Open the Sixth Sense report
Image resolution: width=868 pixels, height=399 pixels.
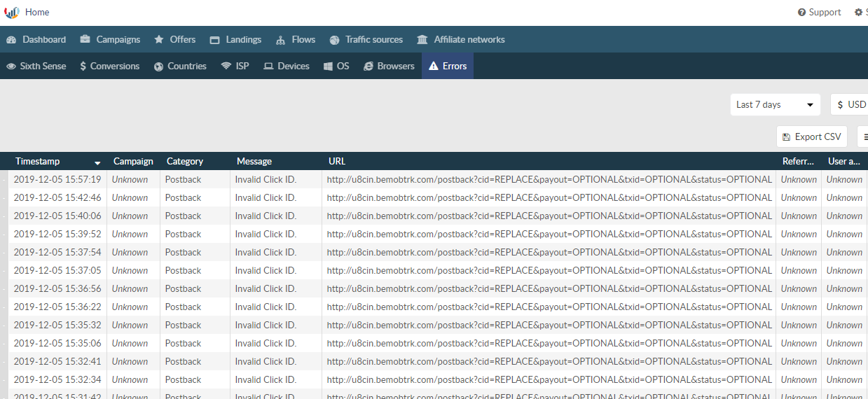click(36, 66)
